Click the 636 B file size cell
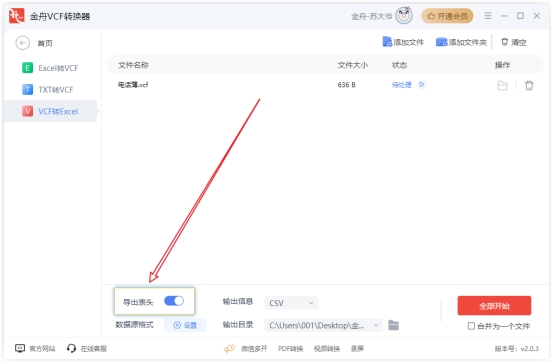 point(346,85)
